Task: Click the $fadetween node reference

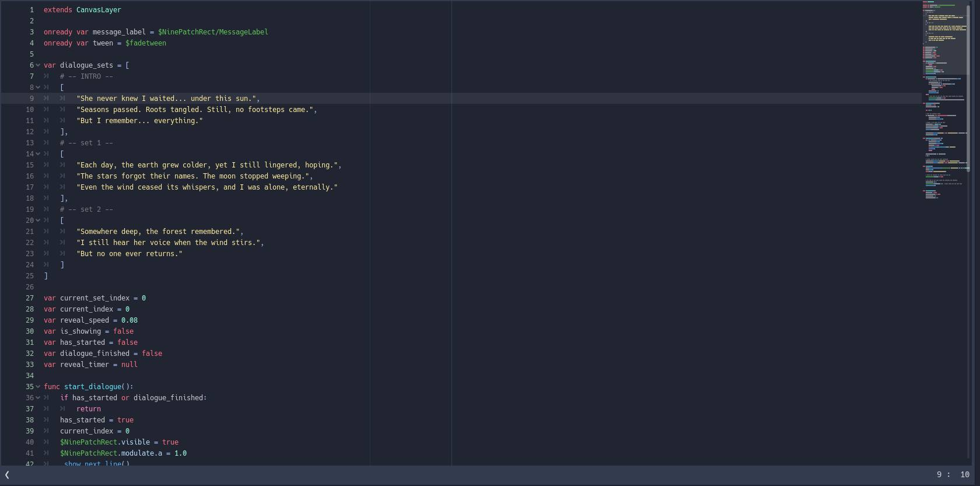Action: pyautogui.click(x=146, y=43)
